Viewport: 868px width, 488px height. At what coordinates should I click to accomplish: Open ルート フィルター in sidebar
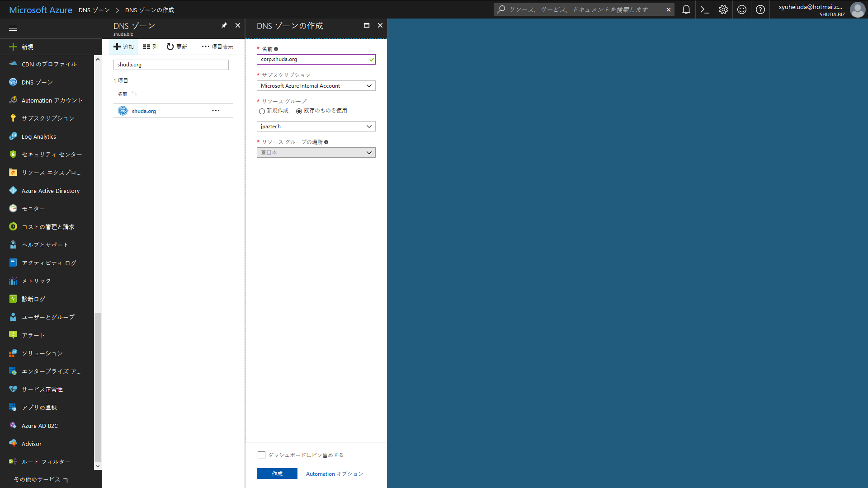point(47,462)
